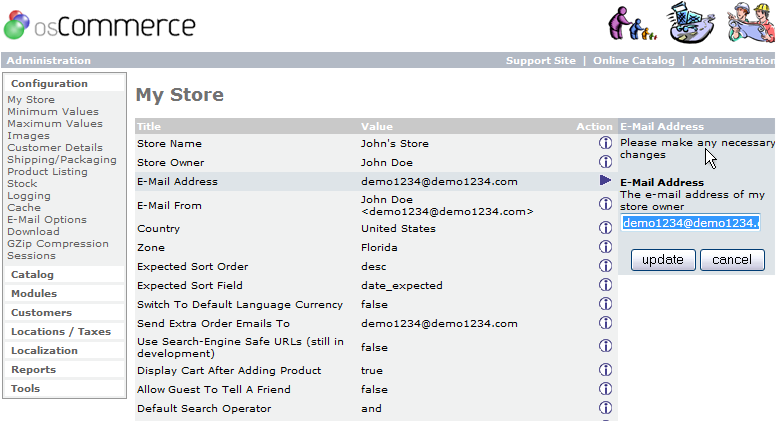Expand the Modules sidebar section
The height and width of the screenshot is (422, 776).
[x=34, y=293]
